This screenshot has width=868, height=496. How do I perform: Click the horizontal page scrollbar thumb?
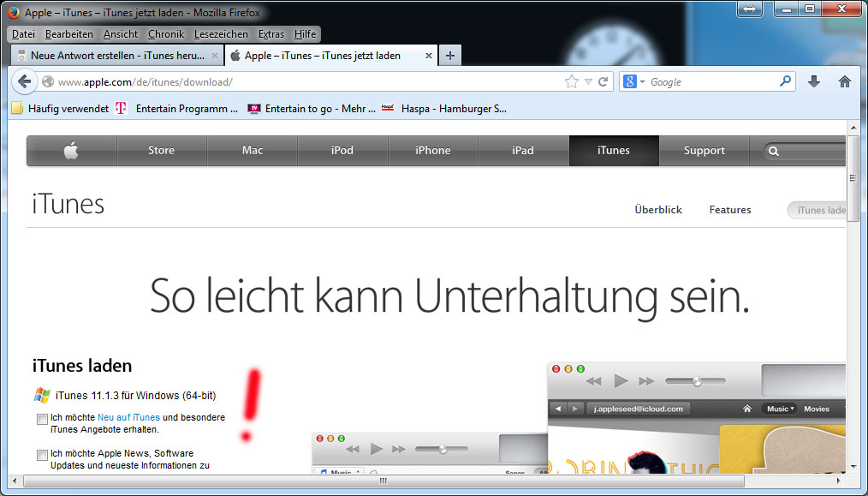pyautogui.click(x=383, y=481)
